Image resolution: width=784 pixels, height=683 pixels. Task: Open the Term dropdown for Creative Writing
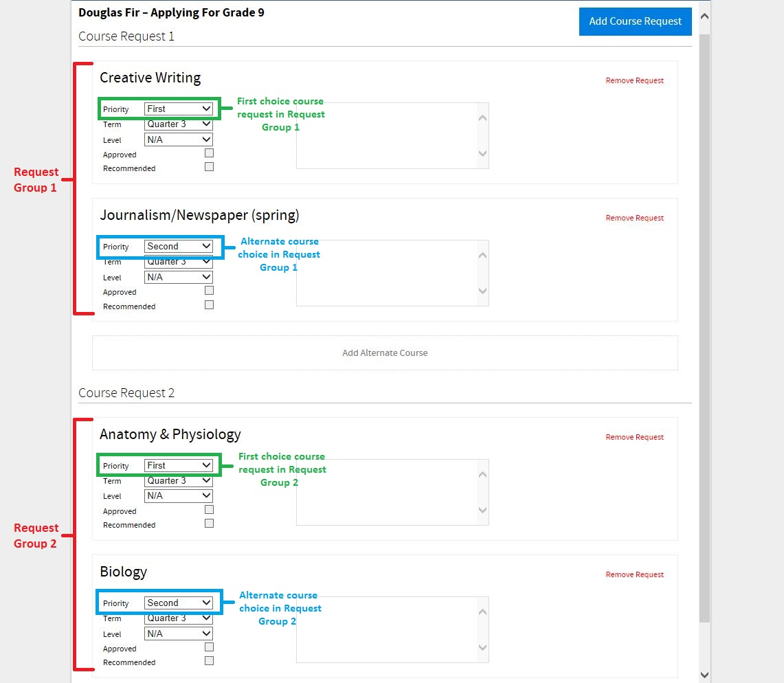click(x=178, y=124)
